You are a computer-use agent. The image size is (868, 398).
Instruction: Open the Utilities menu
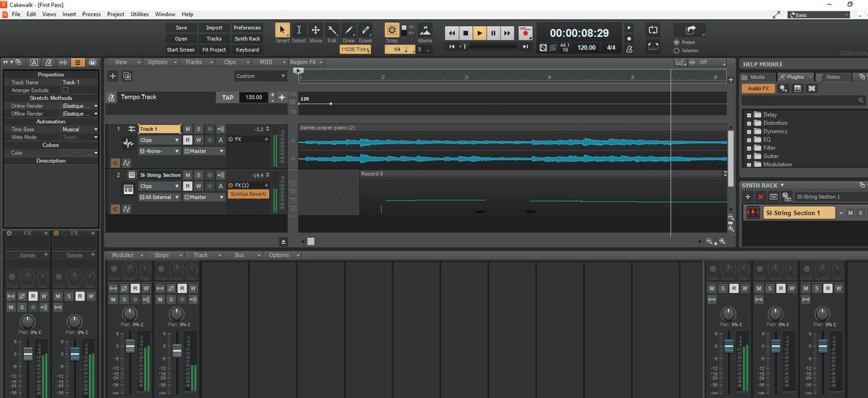click(140, 14)
